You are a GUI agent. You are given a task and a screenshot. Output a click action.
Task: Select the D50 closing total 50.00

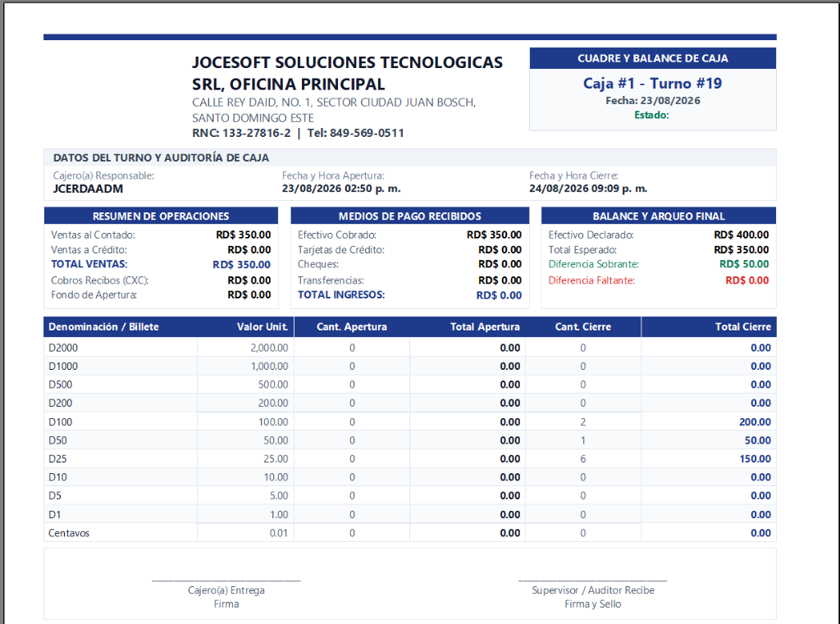pyautogui.click(x=758, y=440)
